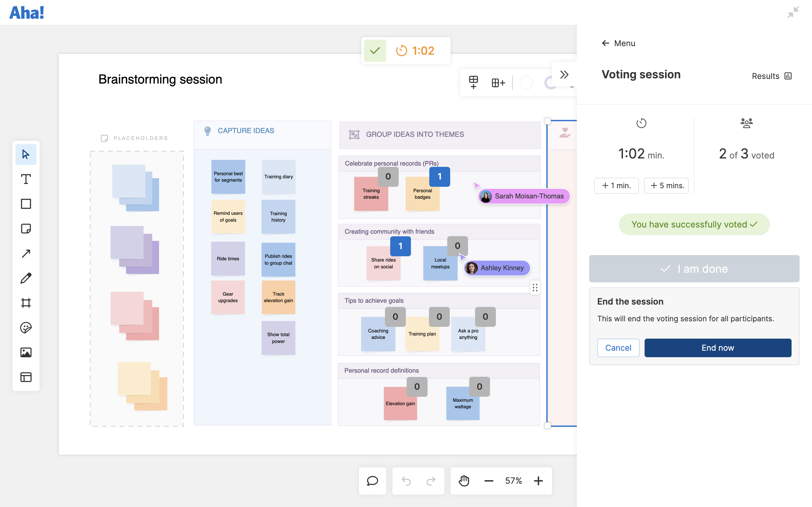Viewport: 812px width, 507px height.
Task: Select the table layout tool
Action: [26, 377]
